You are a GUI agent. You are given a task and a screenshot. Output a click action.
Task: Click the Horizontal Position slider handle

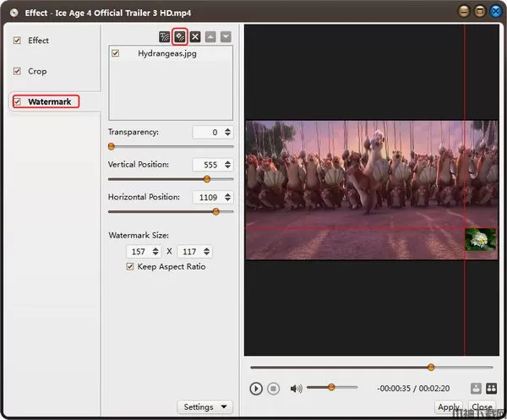pos(215,211)
